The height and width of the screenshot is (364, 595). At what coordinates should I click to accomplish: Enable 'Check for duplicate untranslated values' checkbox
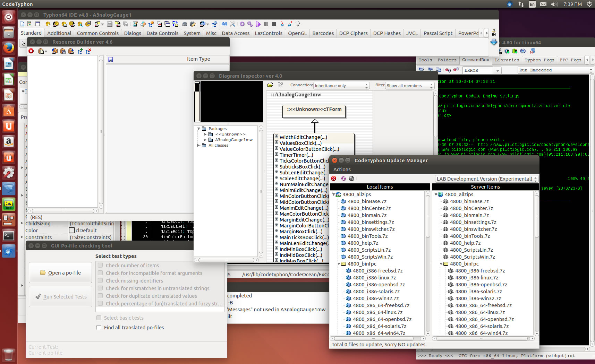point(100,296)
